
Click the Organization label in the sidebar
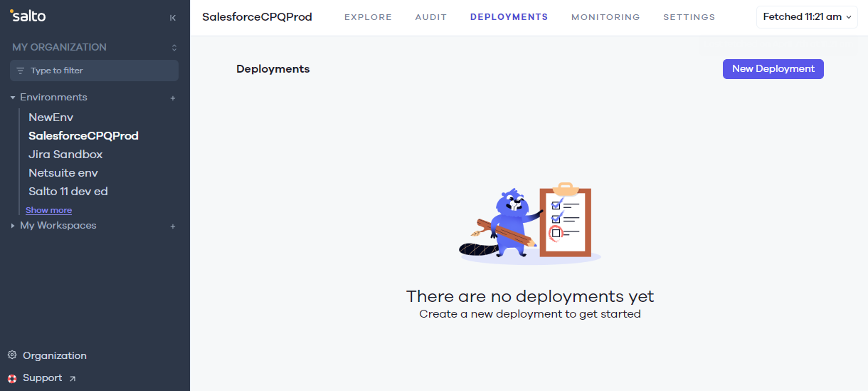[55, 355]
